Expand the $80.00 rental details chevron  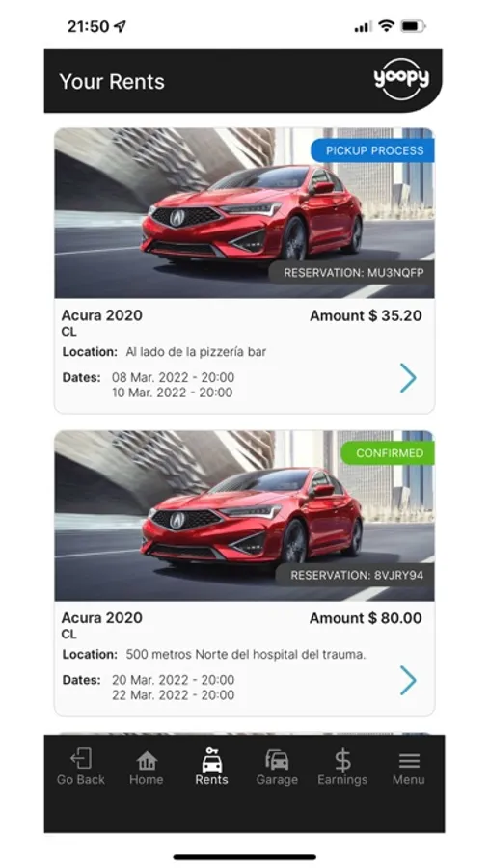coord(408,680)
